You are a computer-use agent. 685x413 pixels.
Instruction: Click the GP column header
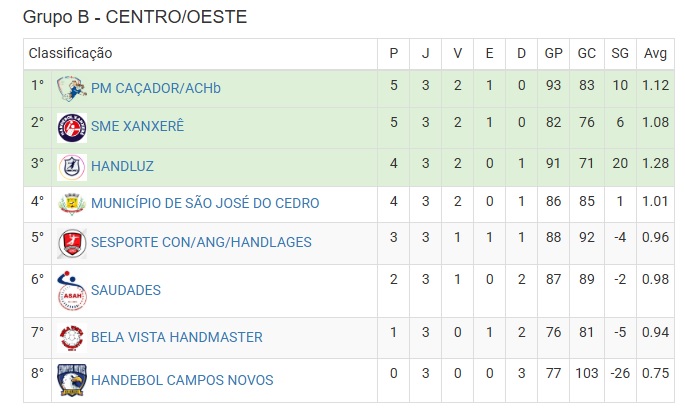553,53
